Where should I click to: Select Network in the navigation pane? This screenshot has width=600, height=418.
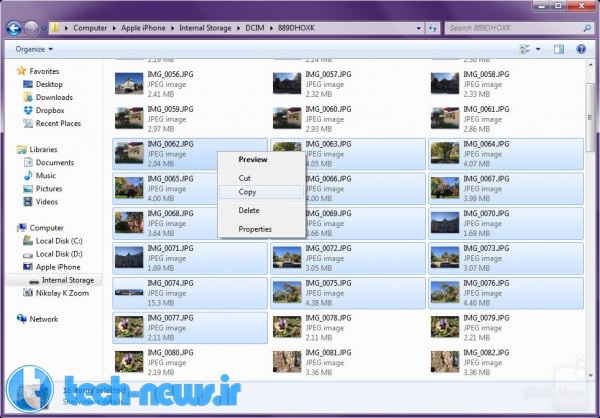44,319
